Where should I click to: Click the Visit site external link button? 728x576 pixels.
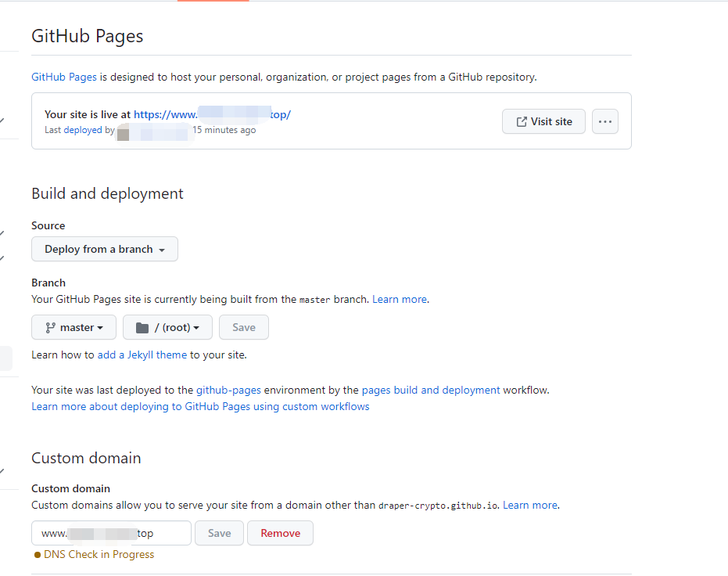pos(543,121)
